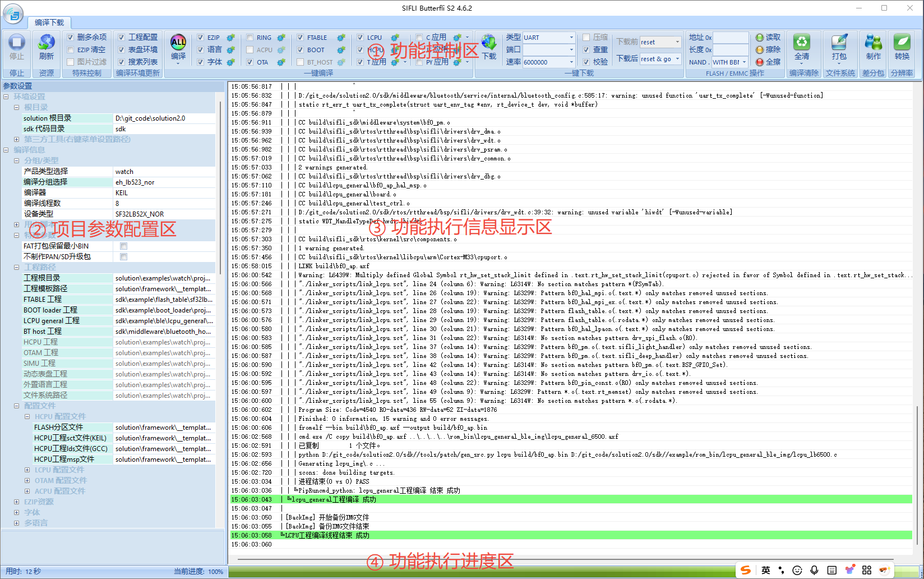Click the 制作 diff package icon
924x579 pixels.
click(873, 43)
